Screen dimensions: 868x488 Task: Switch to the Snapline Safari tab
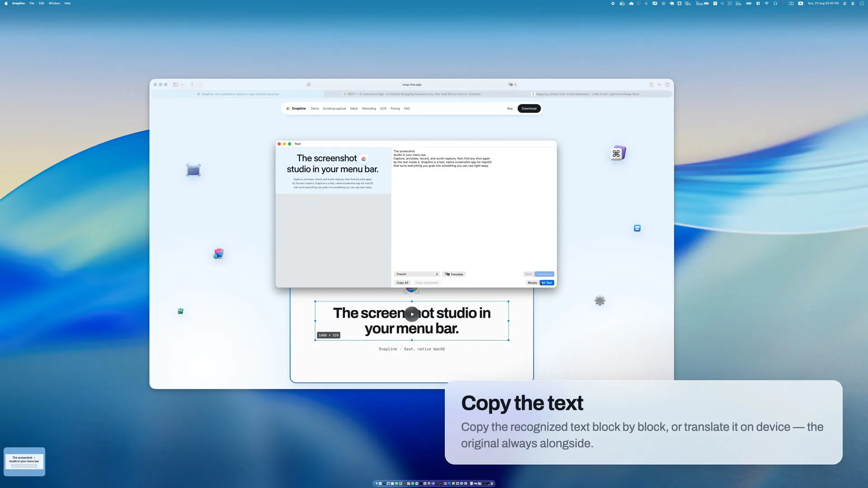[x=238, y=94]
